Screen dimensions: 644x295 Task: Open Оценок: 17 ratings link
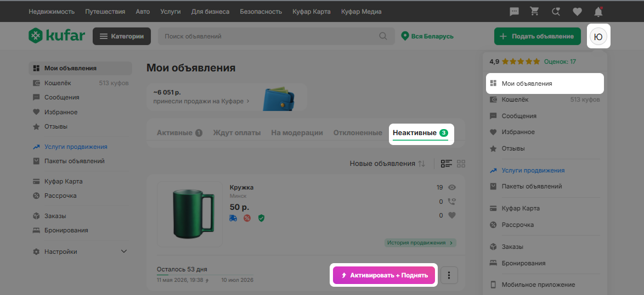[560, 62]
